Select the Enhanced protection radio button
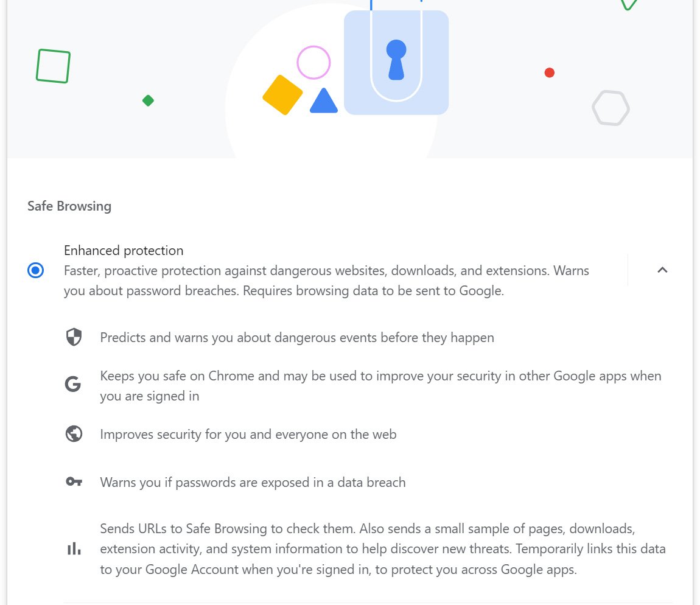This screenshot has height=605, width=700. click(x=36, y=270)
